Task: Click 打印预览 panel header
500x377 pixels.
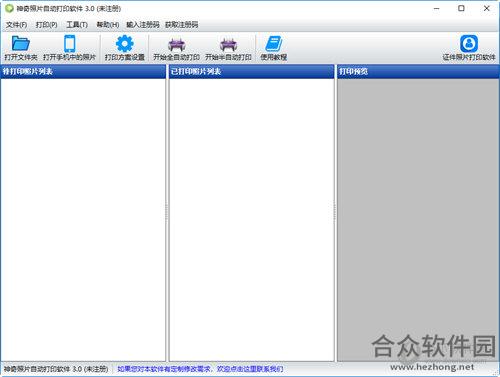Action: pyautogui.click(x=418, y=71)
